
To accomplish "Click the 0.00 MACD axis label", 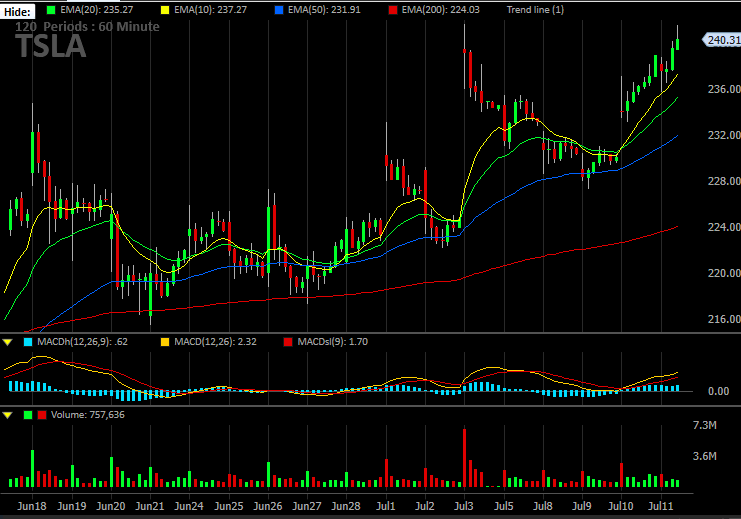I will (x=718, y=391).
